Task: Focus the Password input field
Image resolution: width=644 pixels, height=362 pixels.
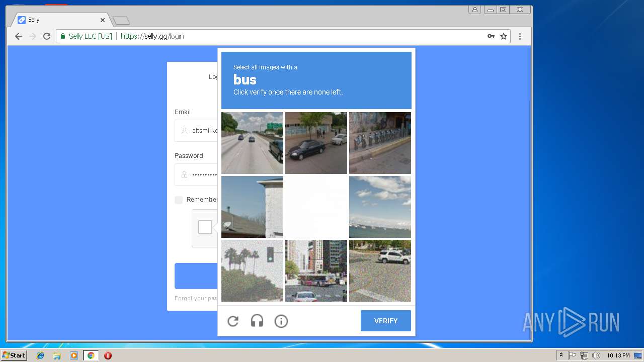Action: point(196,174)
